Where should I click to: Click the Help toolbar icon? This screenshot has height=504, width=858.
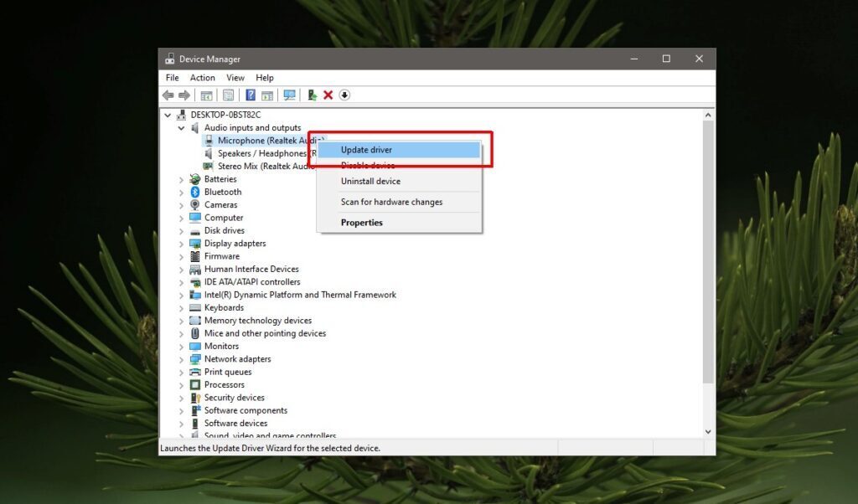(250, 95)
